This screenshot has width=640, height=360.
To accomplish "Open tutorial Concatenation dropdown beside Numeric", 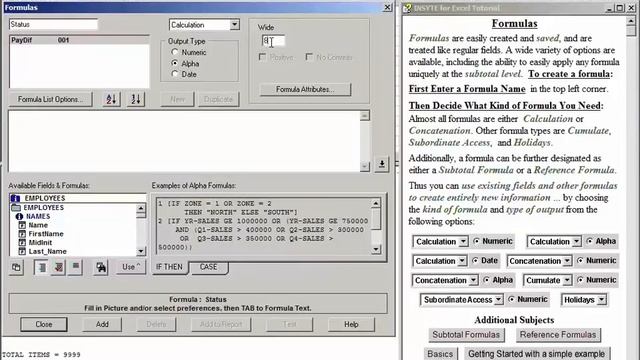I will coord(567,261).
